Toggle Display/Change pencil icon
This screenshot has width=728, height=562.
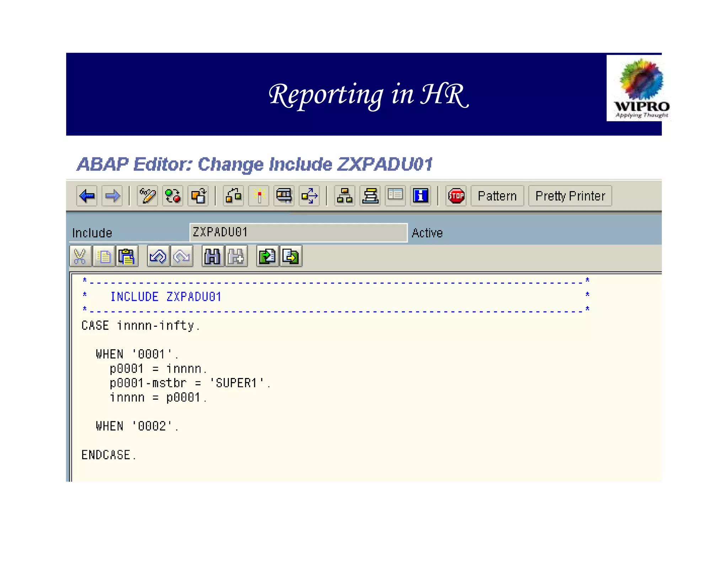(x=148, y=196)
